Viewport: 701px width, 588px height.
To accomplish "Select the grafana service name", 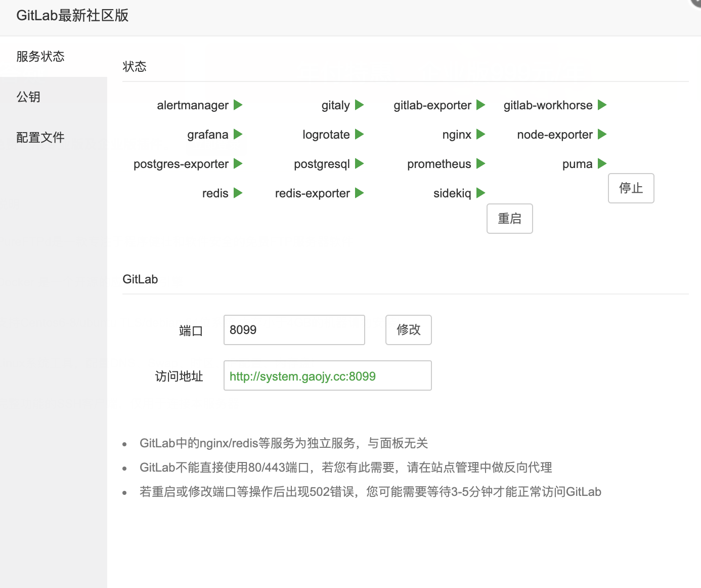I will point(208,135).
